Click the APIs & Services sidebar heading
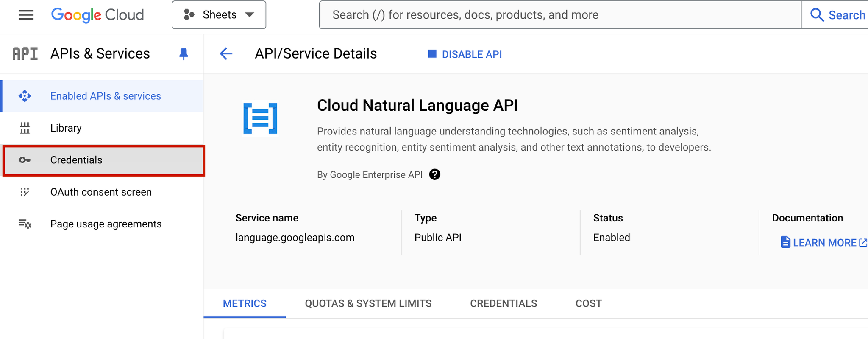The image size is (868, 339). coord(100,54)
